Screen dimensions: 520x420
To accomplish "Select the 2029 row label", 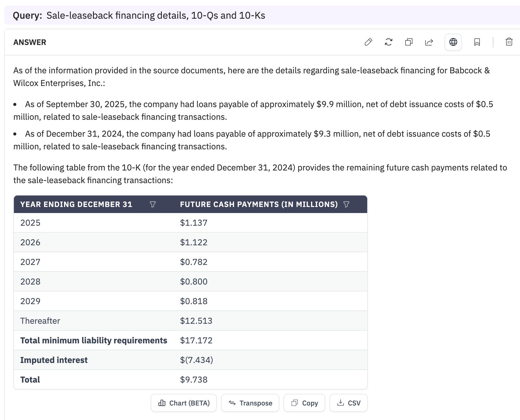I will [30, 301].
